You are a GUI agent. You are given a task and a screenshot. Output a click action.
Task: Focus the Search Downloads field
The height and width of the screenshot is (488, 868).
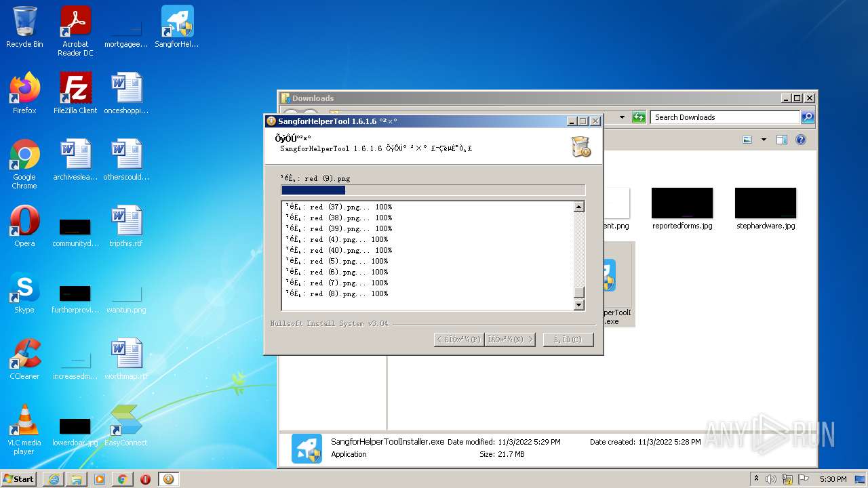click(726, 117)
